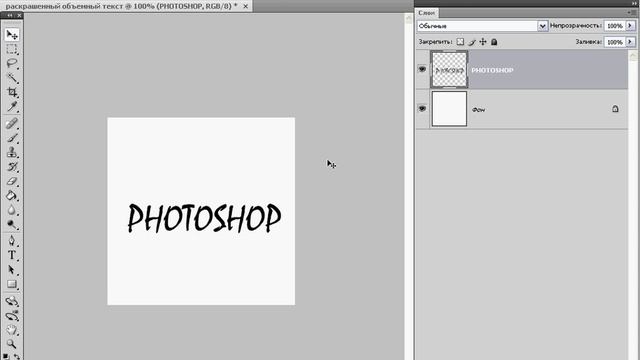Select the Rectangular Marquee tool
Viewport: 640px width, 360px height.
pos(12,49)
